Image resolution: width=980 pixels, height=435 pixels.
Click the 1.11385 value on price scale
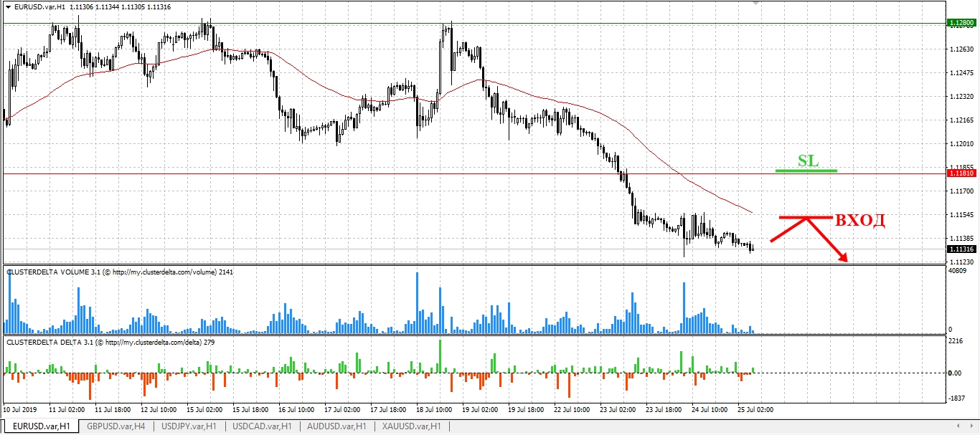point(961,238)
